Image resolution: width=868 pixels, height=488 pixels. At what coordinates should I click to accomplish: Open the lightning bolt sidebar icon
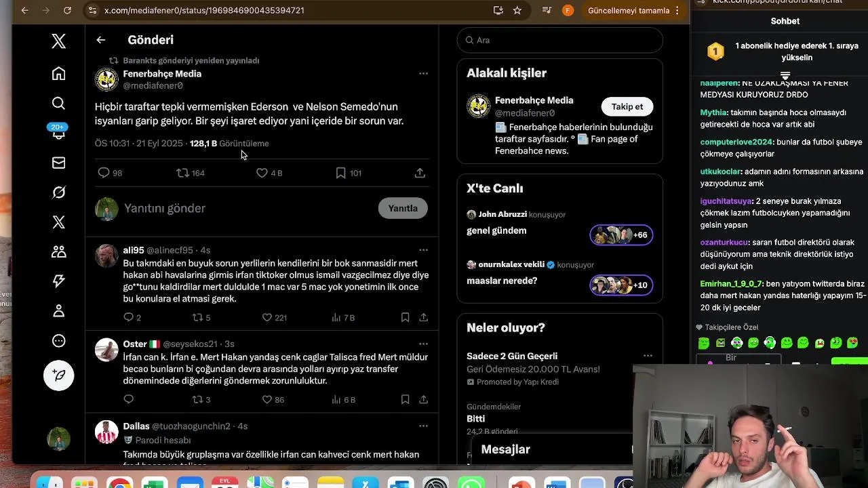[x=59, y=282]
